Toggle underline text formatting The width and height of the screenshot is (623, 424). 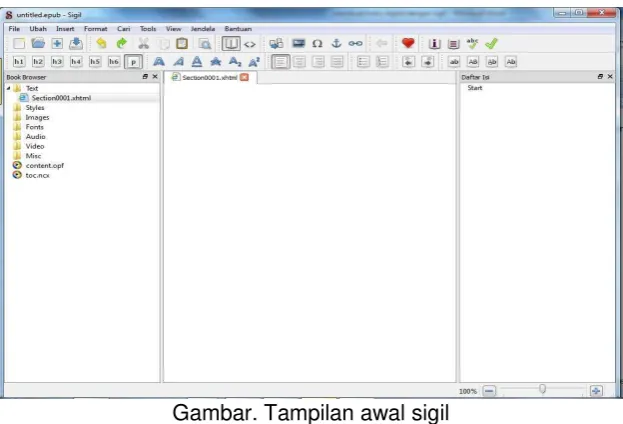click(197, 62)
